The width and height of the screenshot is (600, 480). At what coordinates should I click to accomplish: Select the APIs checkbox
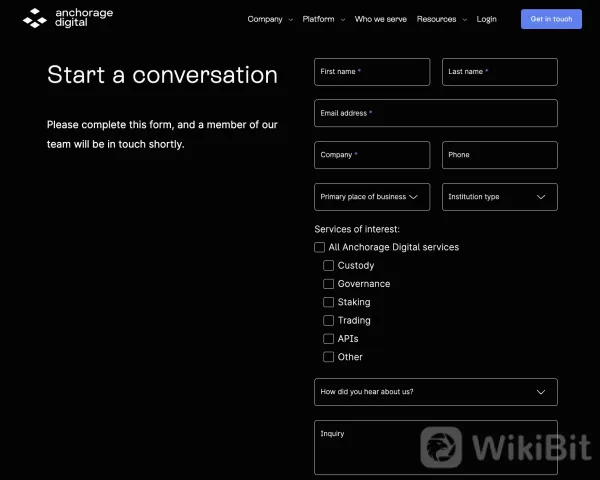[x=329, y=339]
